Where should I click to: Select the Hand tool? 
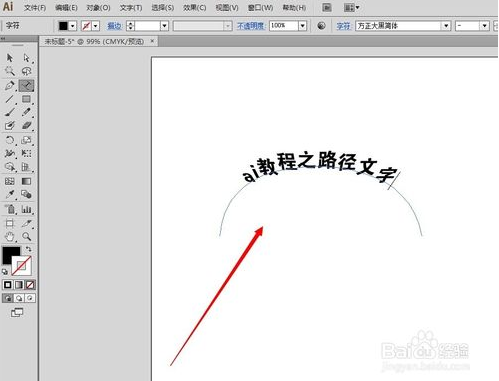pos(10,237)
